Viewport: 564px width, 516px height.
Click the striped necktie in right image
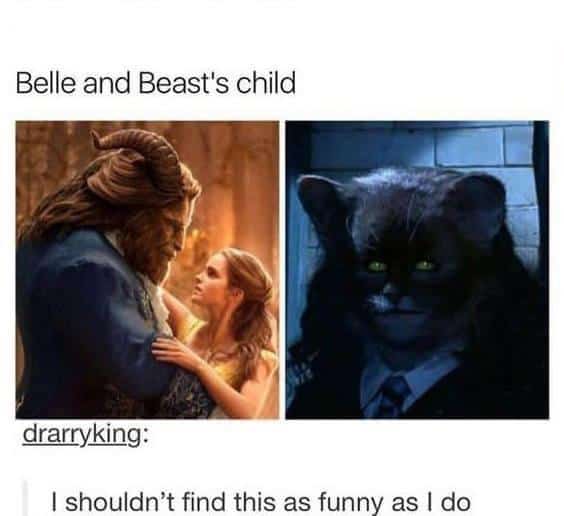[393, 396]
